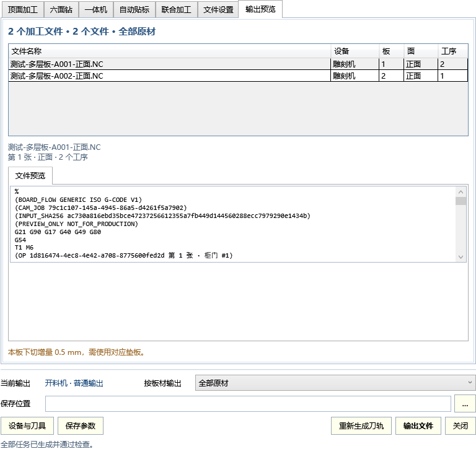The width and height of the screenshot is (476, 449).
Task: Open the 按板材输出 全部原材 dropdown
Action: 335,383
